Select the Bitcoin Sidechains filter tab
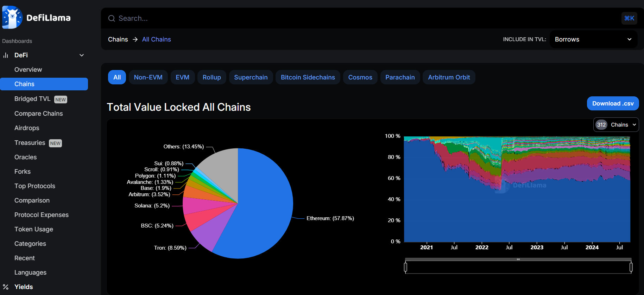This screenshot has height=295, width=644. click(308, 77)
